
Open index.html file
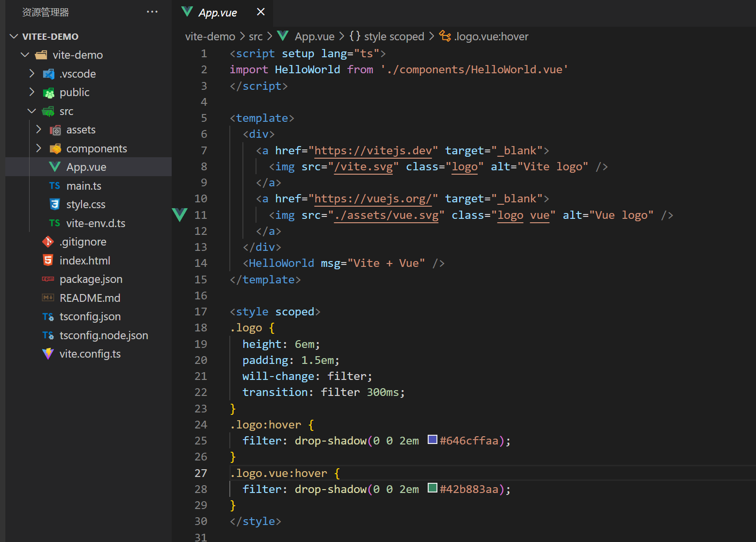tap(85, 261)
